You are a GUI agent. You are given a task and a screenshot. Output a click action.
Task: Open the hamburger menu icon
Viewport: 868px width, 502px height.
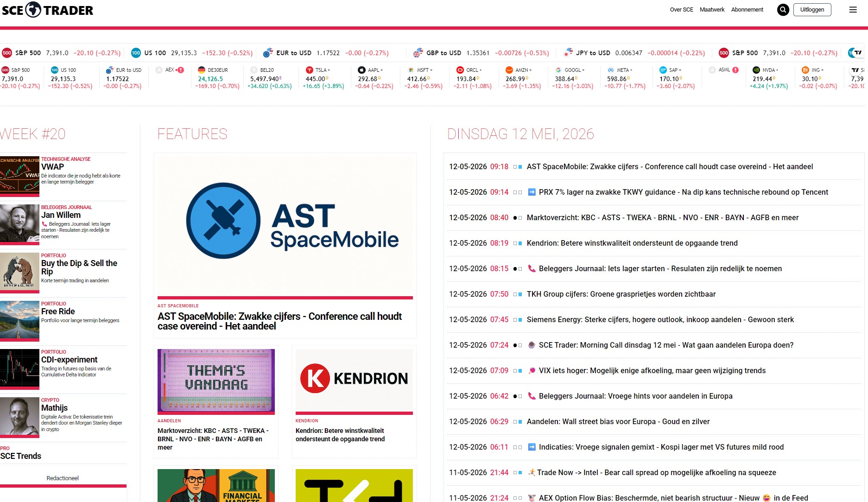pyautogui.click(x=853, y=10)
